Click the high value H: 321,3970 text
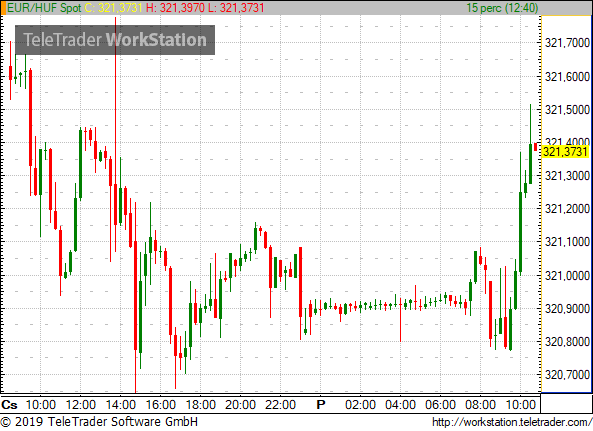 click(x=176, y=8)
